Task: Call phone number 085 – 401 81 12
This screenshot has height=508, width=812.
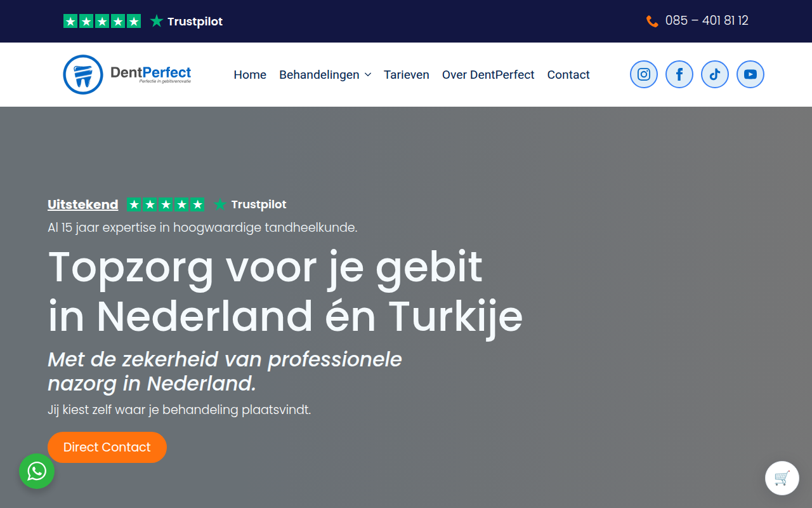Action: [707, 21]
